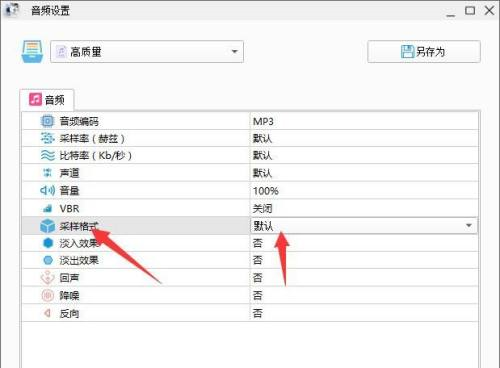Image resolution: width=500 pixels, height=368 pixels.
Task: Click the 音量 speaker icon
Action: (x=47, y=190)
